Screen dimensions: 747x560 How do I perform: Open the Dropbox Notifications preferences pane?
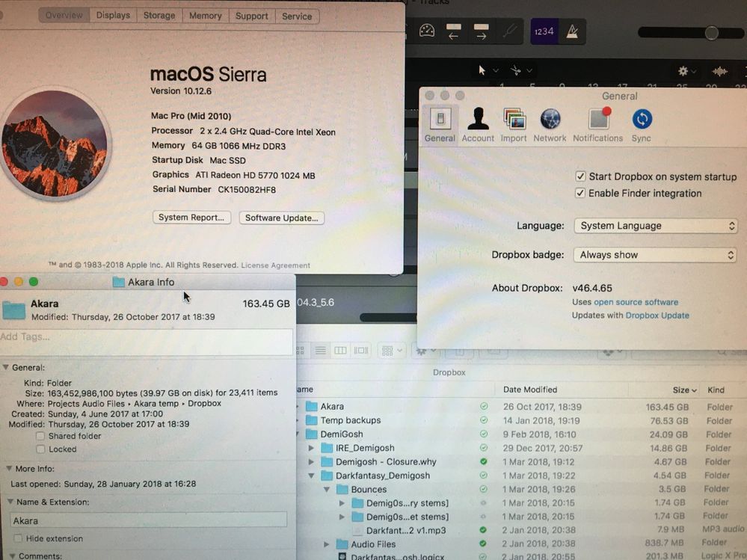[597, 124]
